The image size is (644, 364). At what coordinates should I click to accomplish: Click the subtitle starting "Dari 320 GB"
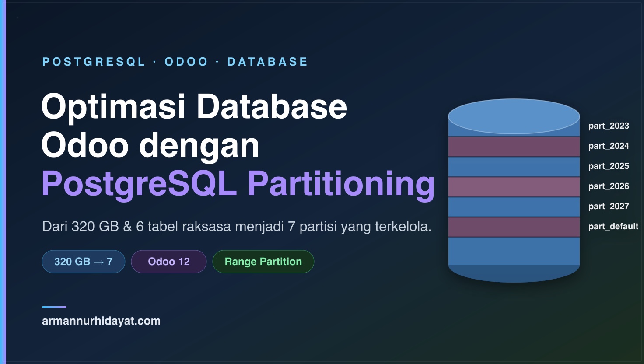point(237,227)
